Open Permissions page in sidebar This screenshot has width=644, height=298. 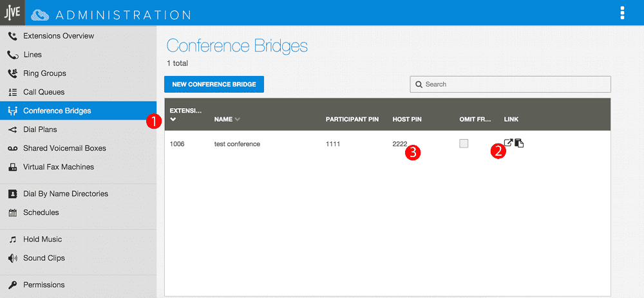44,284
